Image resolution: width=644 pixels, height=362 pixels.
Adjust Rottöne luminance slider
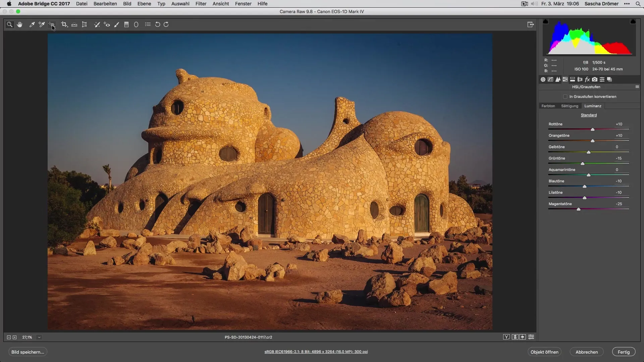(x=592, y=129)
